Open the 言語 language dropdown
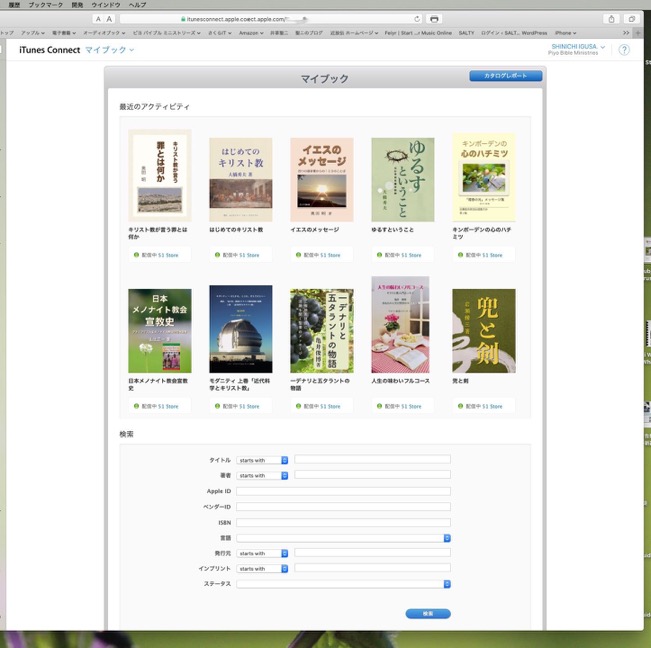The height and width of the screenshot is (648, 651). pyautogui.click(x=343, y=537)
